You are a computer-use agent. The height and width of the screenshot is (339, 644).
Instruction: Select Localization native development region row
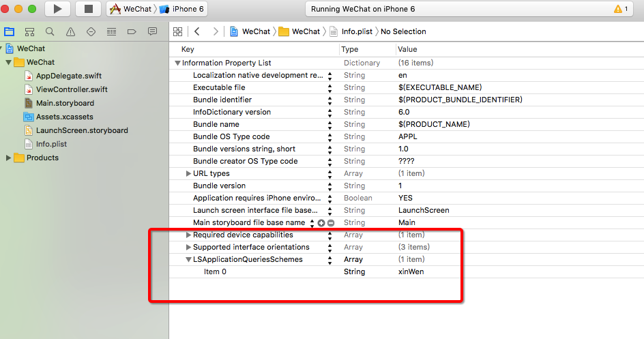[407, 75]
